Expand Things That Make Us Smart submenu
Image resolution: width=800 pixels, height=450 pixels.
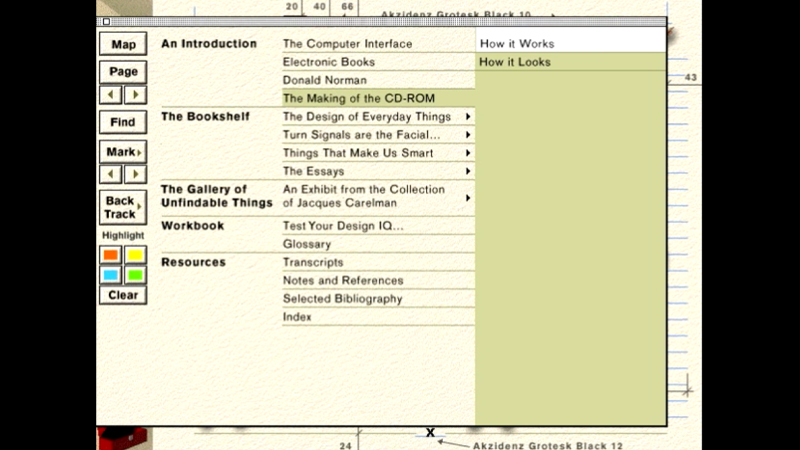pyautogui.click(x=467, y=153)
